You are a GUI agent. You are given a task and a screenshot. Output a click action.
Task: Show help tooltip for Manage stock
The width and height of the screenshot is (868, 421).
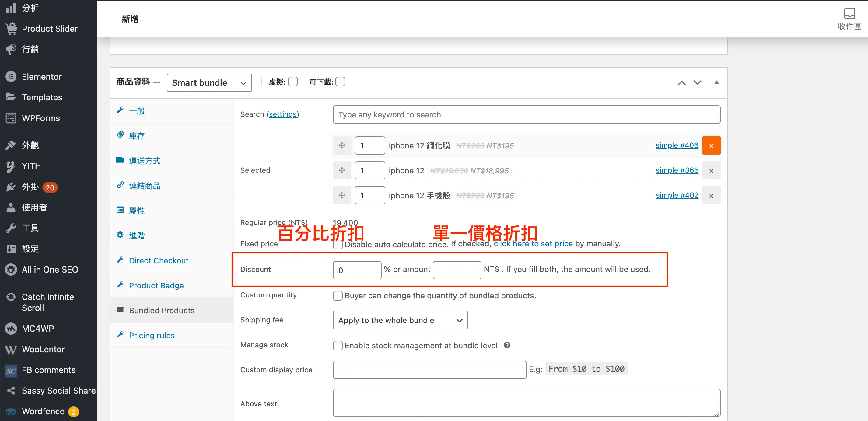507,345
